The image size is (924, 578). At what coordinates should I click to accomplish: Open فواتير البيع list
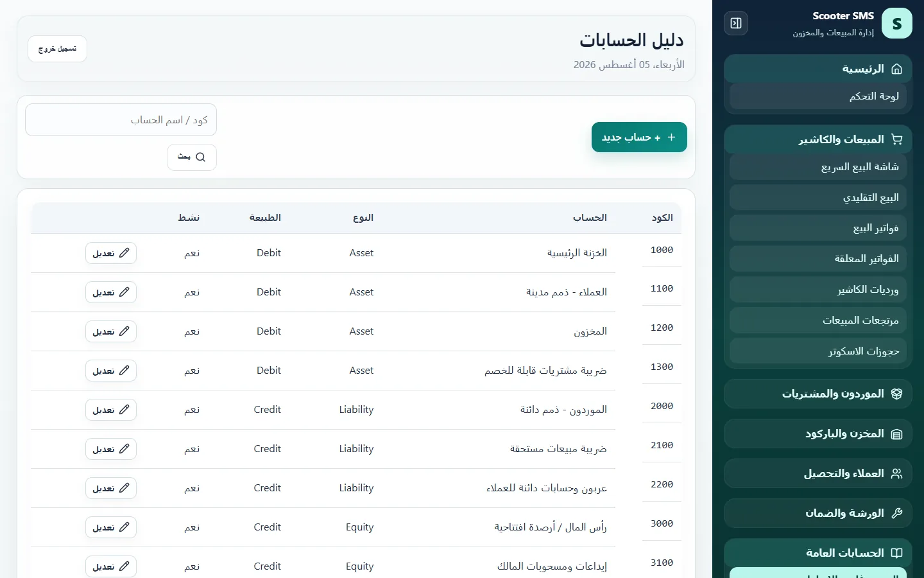tap(818, 228)
